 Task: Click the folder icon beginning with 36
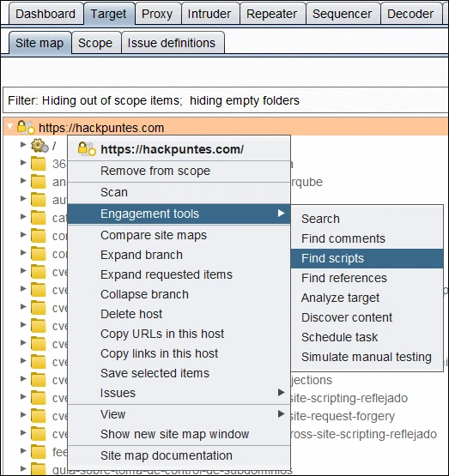click(x=39, y=164)
